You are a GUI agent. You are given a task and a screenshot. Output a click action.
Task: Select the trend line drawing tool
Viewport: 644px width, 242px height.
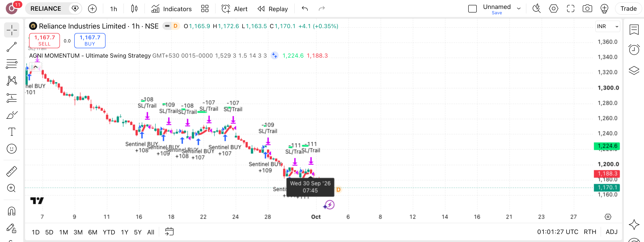coord(11,47)
